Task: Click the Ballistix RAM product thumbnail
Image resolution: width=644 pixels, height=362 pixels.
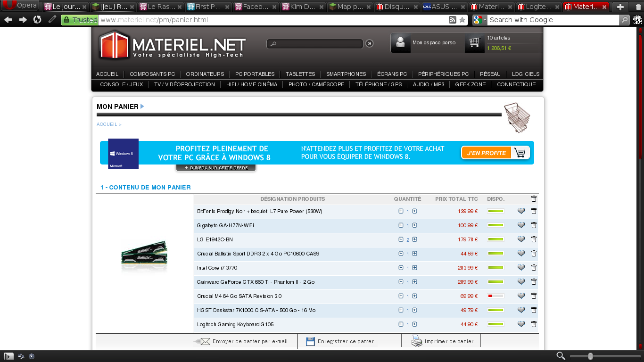Action: [x=144, y=257]
